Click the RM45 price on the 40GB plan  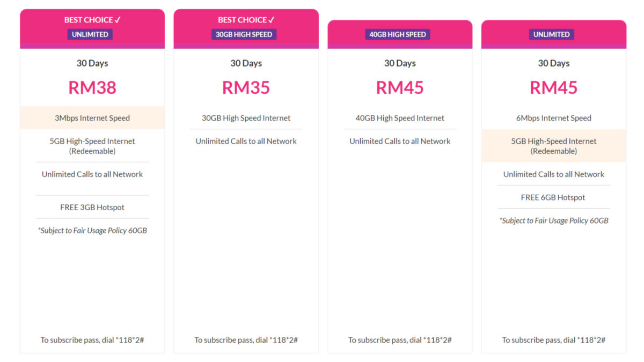(400, 87)
